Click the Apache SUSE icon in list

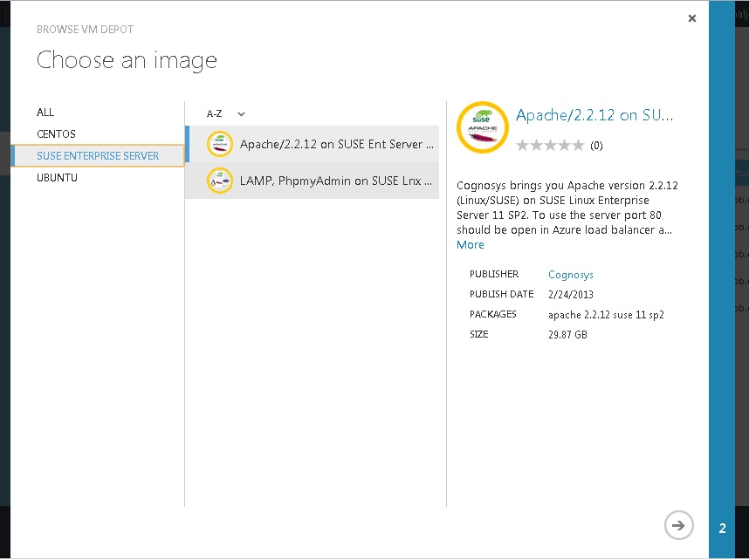[x=220, y=144]
